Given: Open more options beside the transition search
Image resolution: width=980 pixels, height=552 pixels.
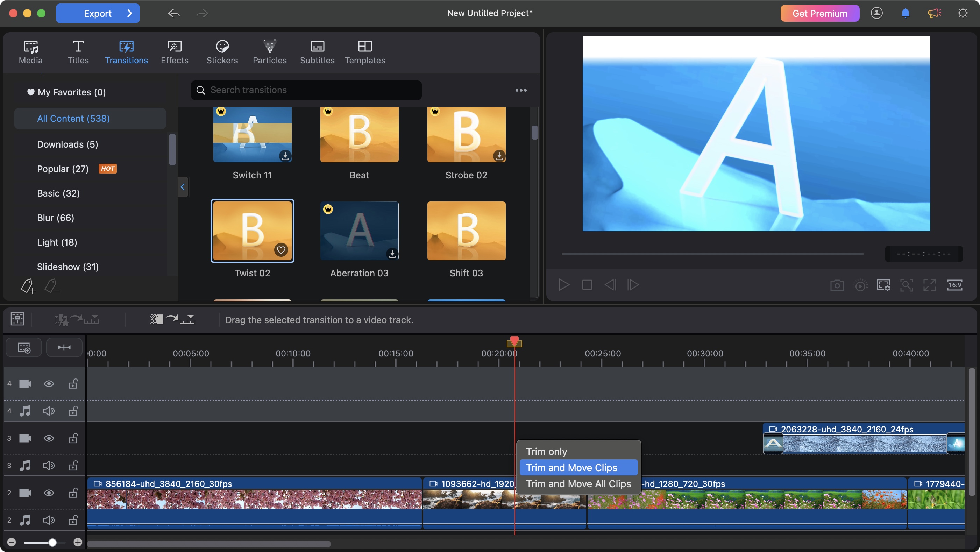Looking at the screenshot, I should [521, 90].
